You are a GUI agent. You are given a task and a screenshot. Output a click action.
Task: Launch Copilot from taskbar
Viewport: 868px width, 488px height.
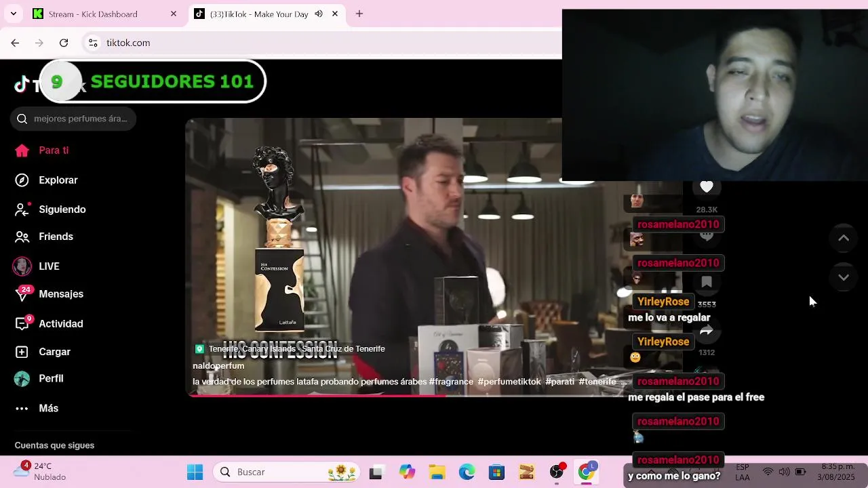[x=407, y=472]
